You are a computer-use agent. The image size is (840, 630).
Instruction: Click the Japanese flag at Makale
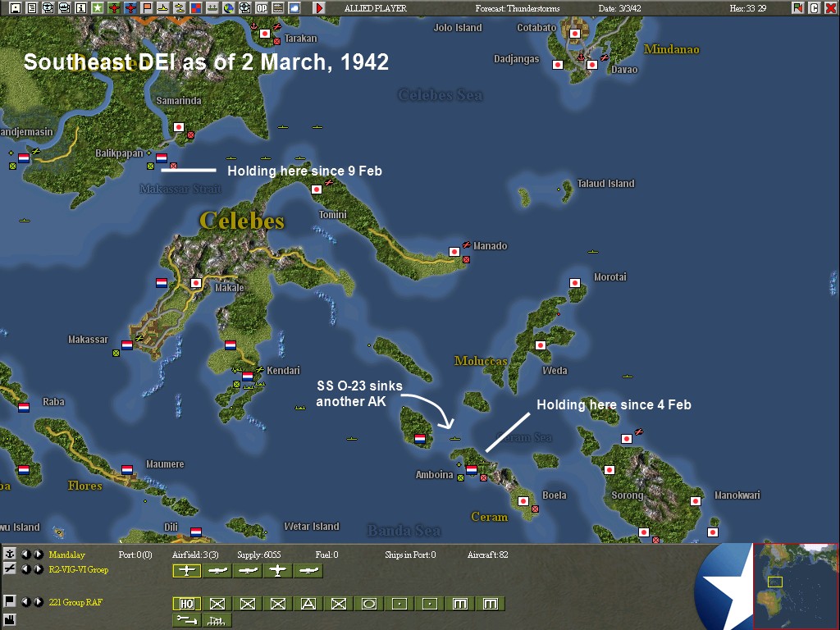(x=196, y=282)
